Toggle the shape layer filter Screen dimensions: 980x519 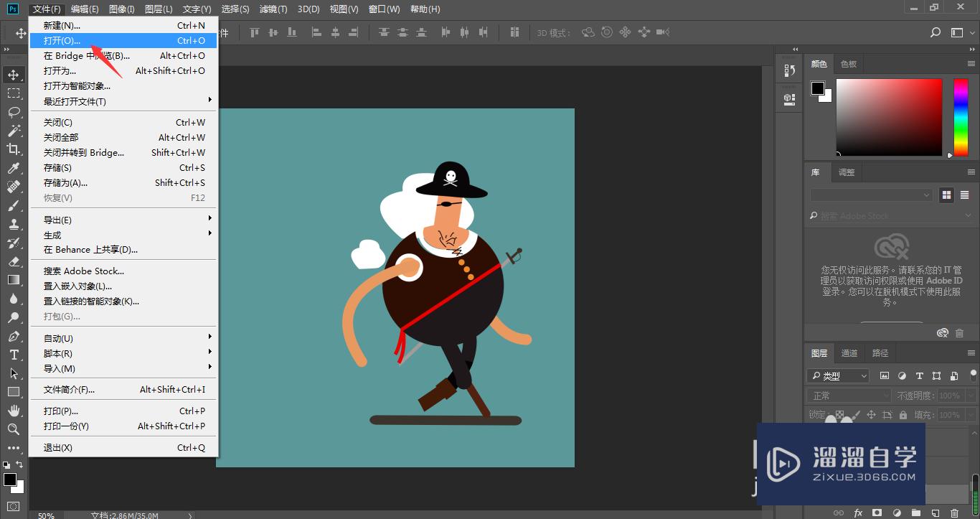pyautogui.click(x=936, y=375)
